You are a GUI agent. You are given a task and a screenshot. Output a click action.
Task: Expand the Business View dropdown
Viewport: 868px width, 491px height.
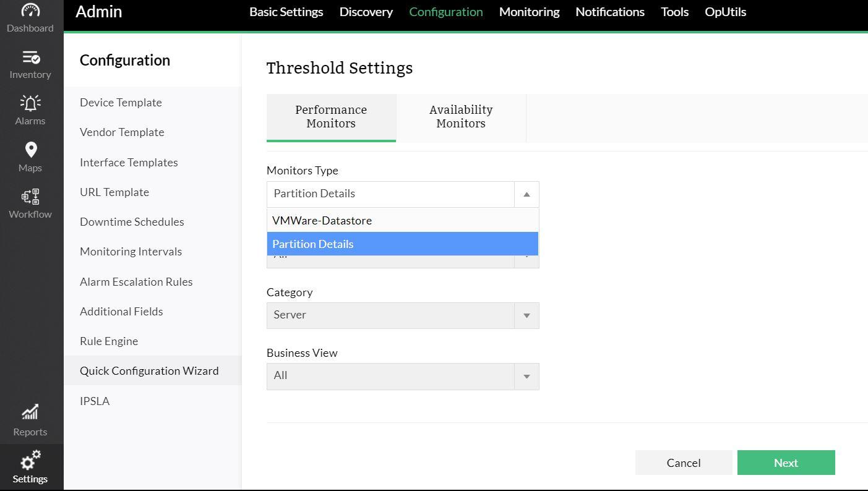pos(526,376)
